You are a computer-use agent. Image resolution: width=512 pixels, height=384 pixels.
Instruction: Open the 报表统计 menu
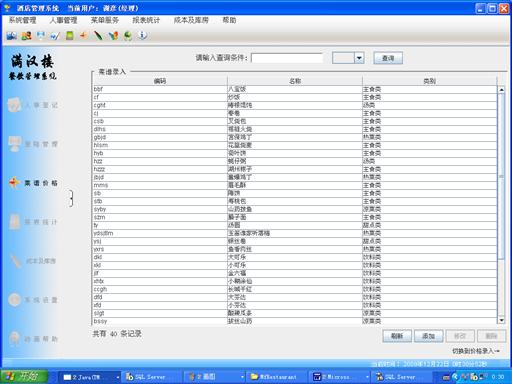point(146,20)
